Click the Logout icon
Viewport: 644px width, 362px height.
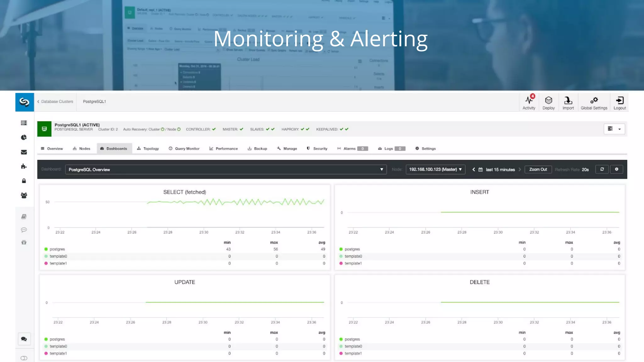click(x=619, y=103)
